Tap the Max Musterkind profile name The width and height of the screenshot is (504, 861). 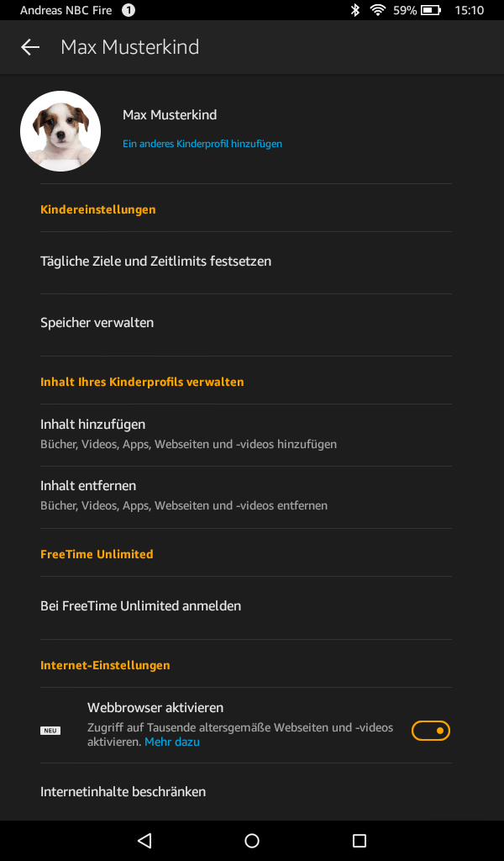[x=170, y=114]
